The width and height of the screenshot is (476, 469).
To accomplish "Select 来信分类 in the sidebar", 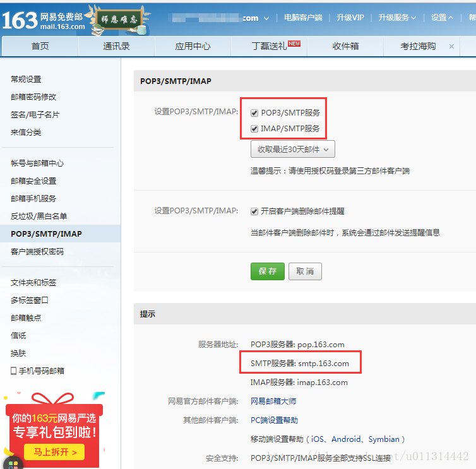I will point(26,133).
